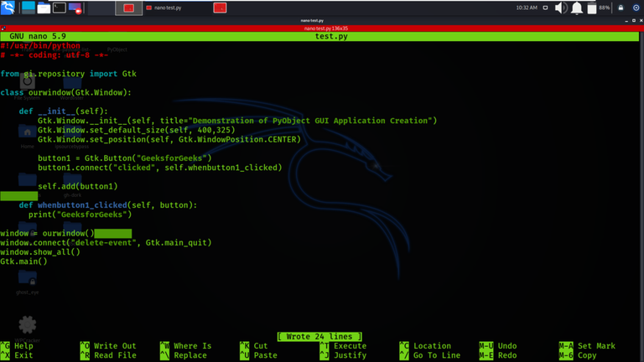The width and height of the screenshot is (644, 362).
Task: Click the title Demonstration of PyObject string
Action: coord(310,121)
